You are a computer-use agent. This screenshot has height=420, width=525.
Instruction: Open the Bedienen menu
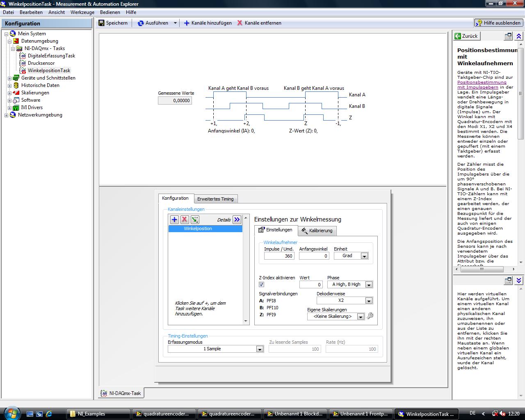pyautogui.click(x=110, y=12)
